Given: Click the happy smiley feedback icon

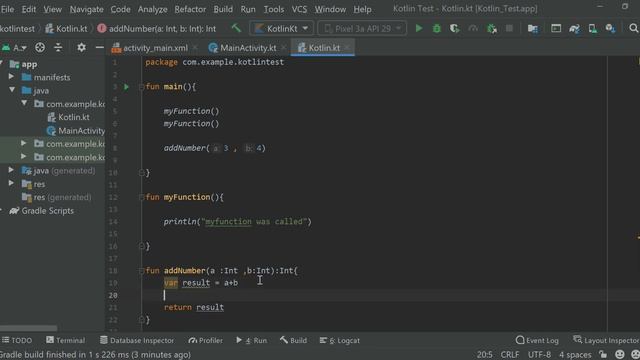Looking at the screenshot, I should pyautogui.click(x=620, y=354).
